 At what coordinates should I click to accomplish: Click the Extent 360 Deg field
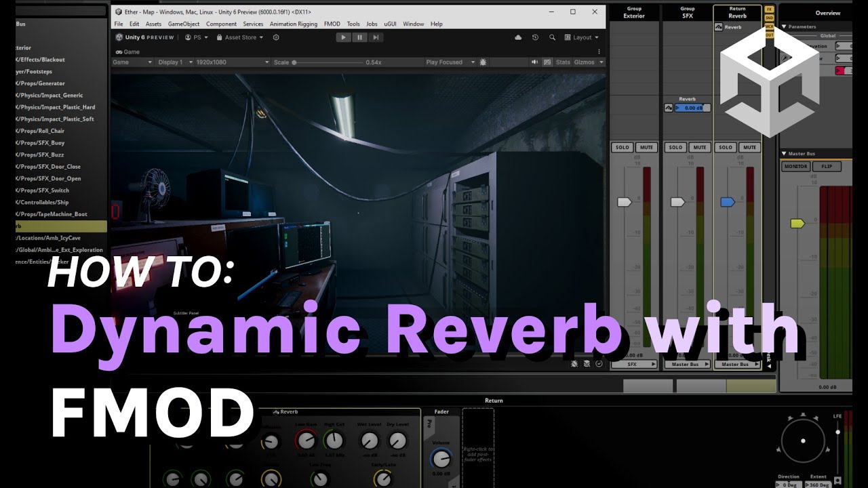pyautogui.click(x=818, y=485)
